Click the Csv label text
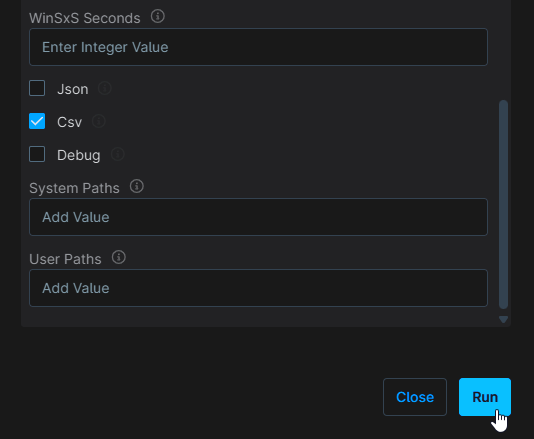 69,122
